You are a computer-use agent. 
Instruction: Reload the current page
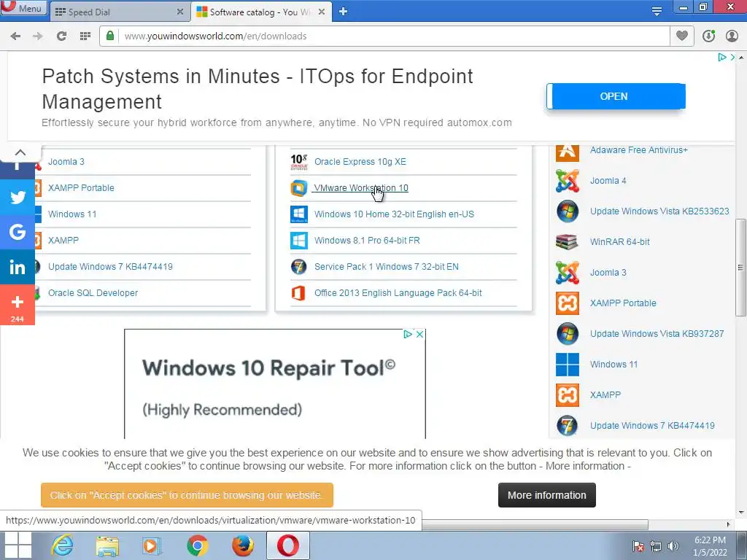tap(61, 36)
